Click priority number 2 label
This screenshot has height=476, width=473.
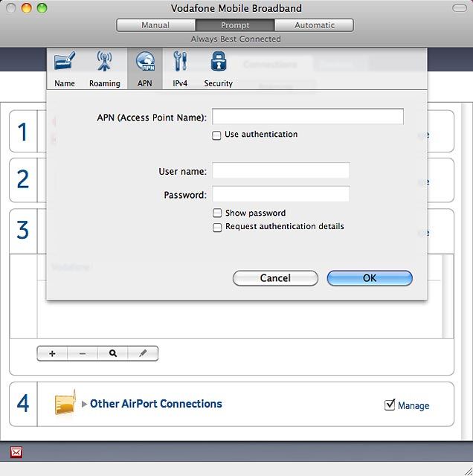23,179
